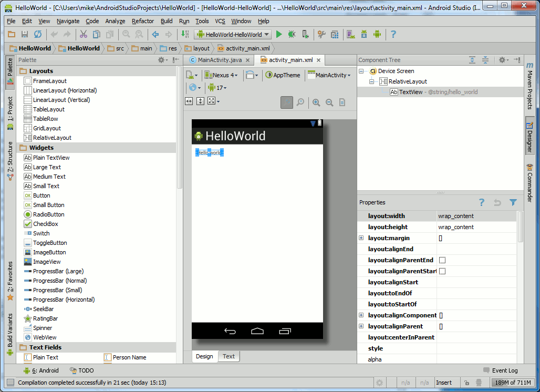This screenshot has width=540, height=392.
Task: Open the TODO tool window
Action: click(81, 370)
